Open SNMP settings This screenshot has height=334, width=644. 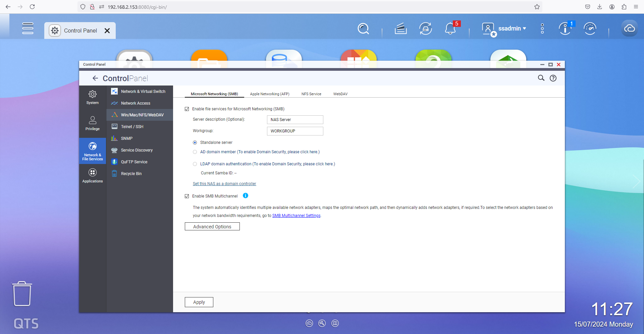pos(140,138)
